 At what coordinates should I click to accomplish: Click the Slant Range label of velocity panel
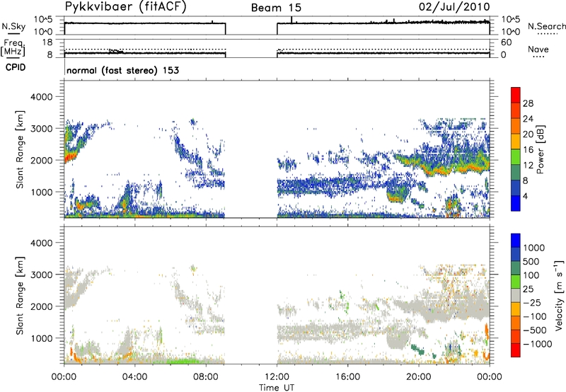pos(20,295)
